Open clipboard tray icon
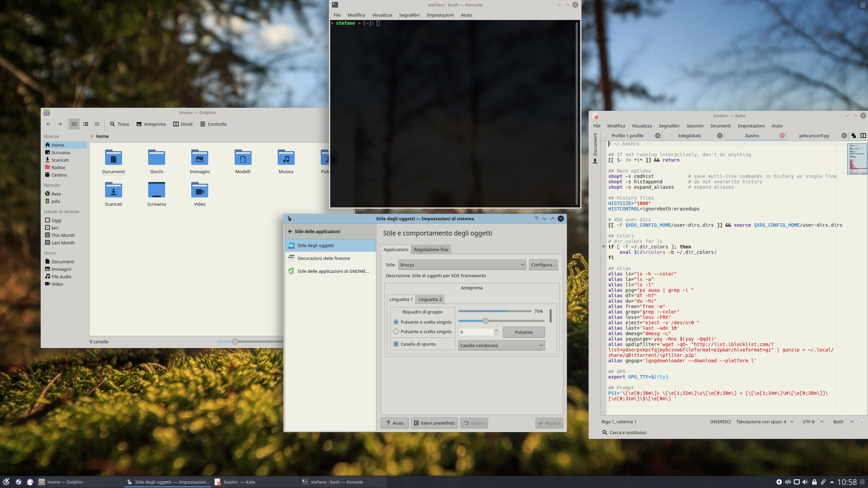Viewport: 868px width, 488px height. point(823,482)
